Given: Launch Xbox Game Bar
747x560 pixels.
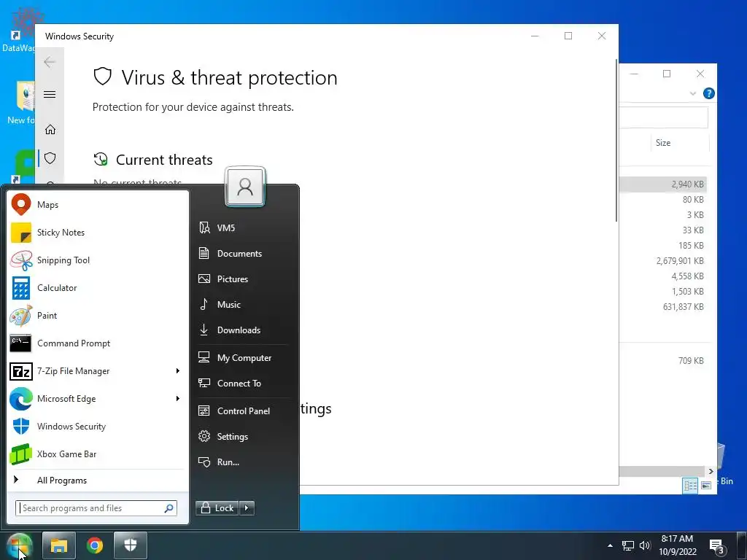Looking at the screenshot, I should [98, 454].
